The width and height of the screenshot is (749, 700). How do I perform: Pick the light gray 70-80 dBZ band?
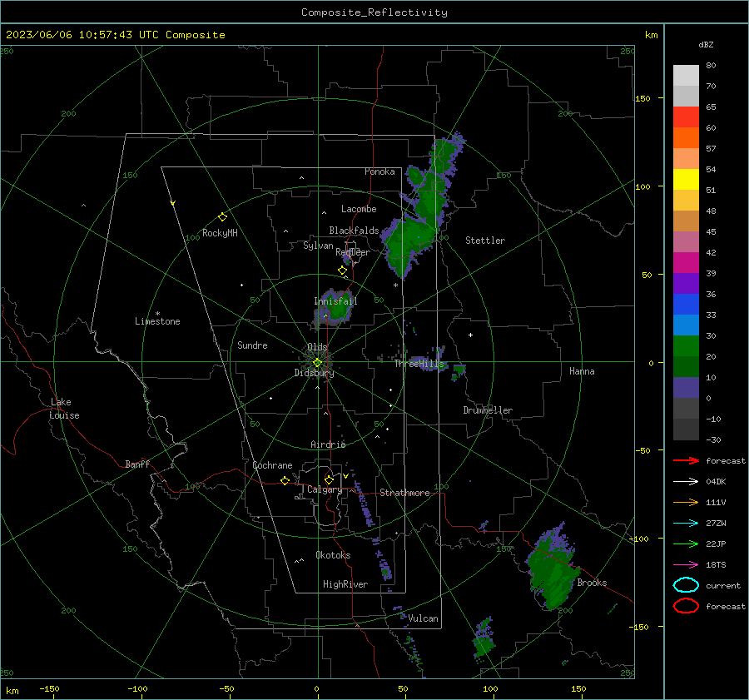point(686,76)
